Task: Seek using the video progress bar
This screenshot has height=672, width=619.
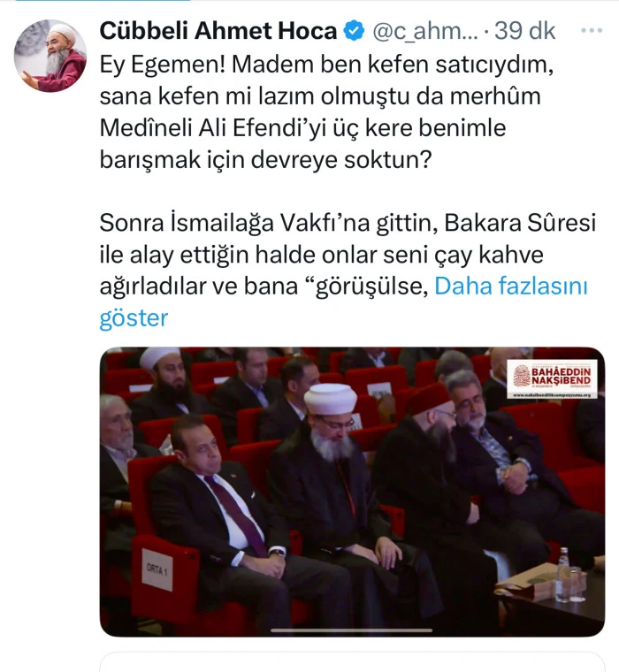Action: click(x=352, y=630)
